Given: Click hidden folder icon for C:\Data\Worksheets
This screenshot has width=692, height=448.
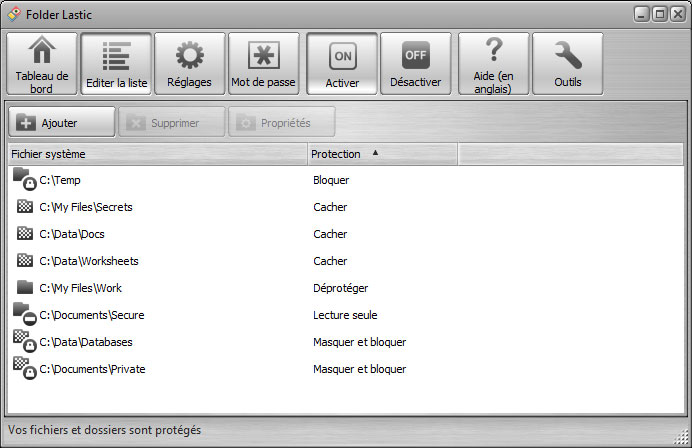Looking at the screenshot, I should point(25,260).
